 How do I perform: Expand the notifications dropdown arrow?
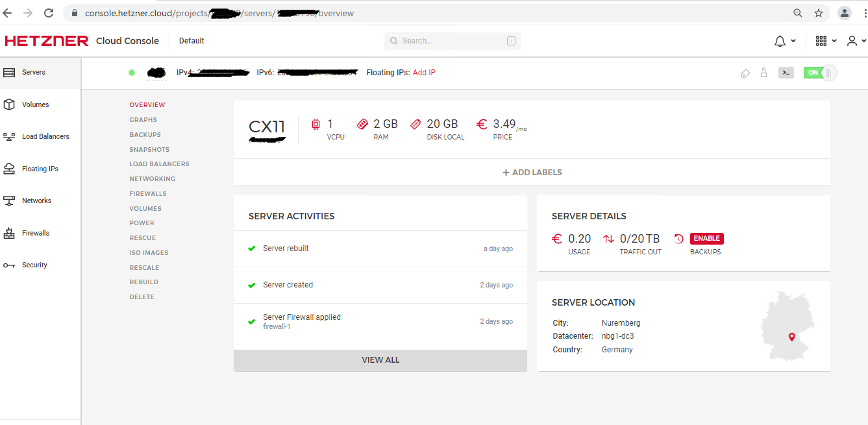[793, 41]
